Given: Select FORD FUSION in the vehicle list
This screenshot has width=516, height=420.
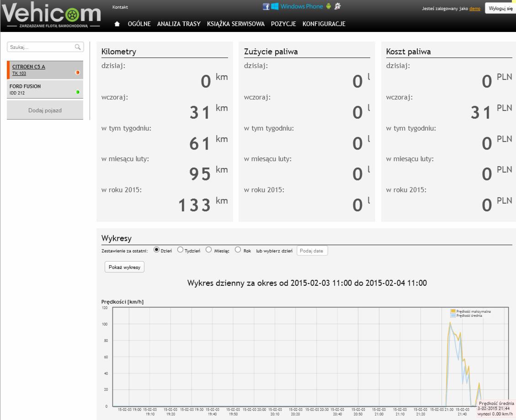Looking at the screenshot, I should 25,86.
